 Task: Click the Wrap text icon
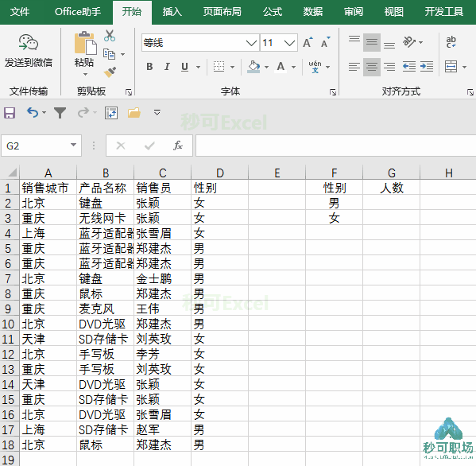click(451, 42)
